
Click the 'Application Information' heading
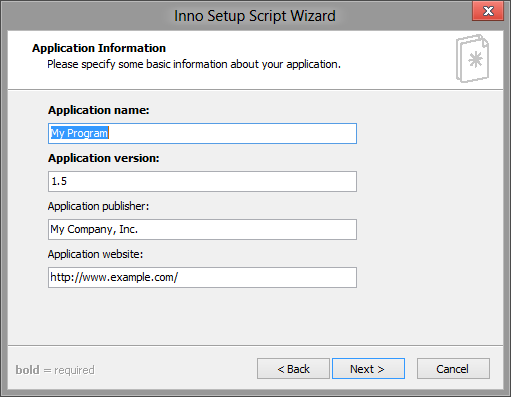[x=99, y=48]
